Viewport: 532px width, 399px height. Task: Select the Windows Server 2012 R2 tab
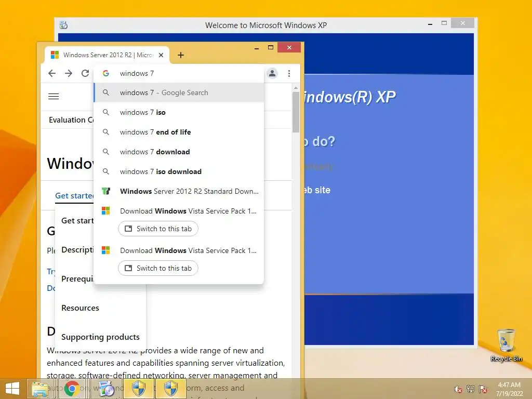click(x=107, y=55)
